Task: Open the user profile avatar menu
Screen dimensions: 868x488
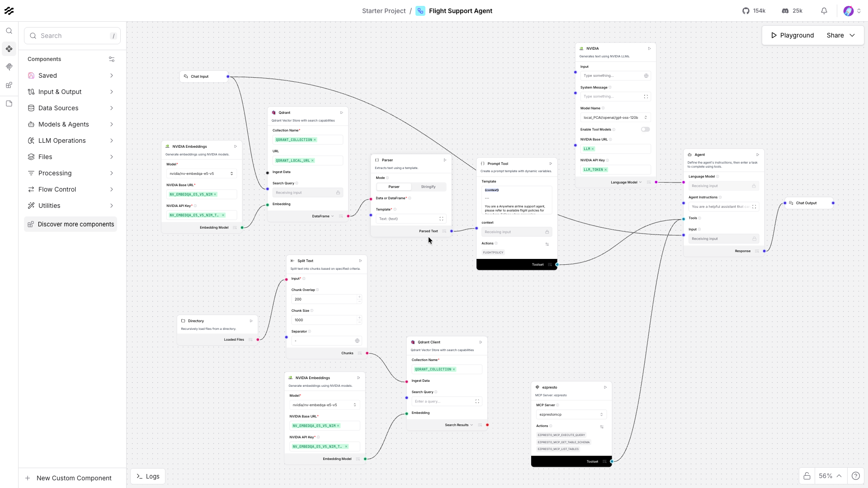Action: 852,11
